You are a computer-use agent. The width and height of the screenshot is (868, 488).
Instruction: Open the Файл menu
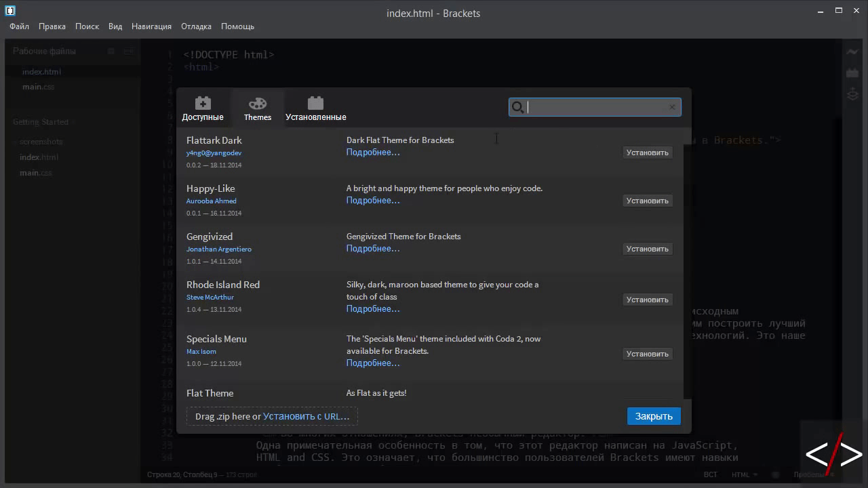[x=19, y=26]
